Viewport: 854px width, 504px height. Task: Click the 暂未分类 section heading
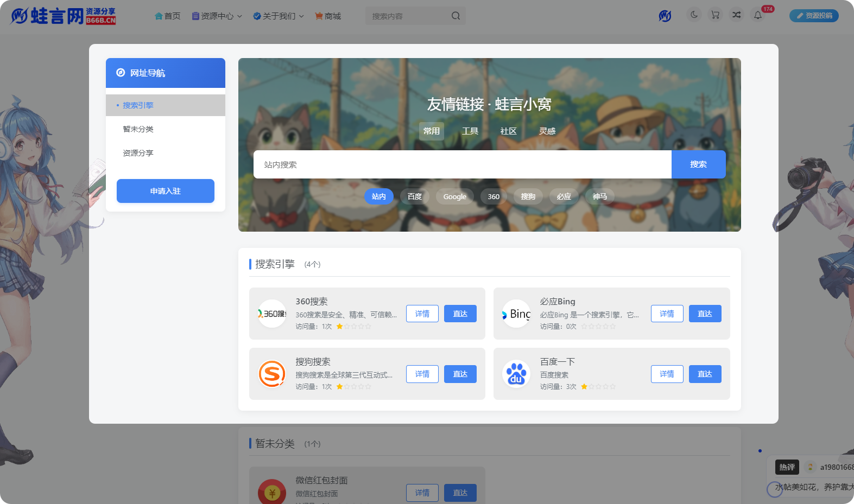tap(275, 444)
